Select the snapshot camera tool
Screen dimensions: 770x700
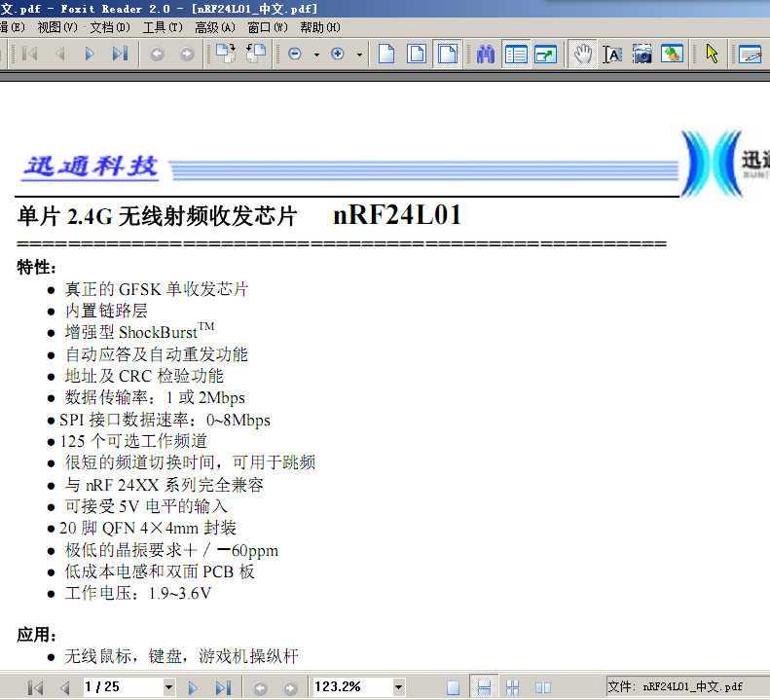click(642, 54)
